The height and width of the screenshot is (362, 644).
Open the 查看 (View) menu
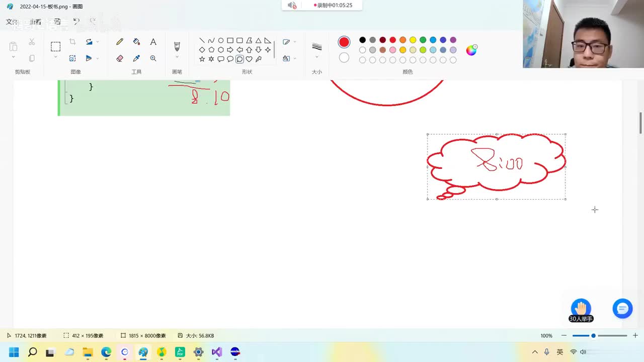point(35,22)
